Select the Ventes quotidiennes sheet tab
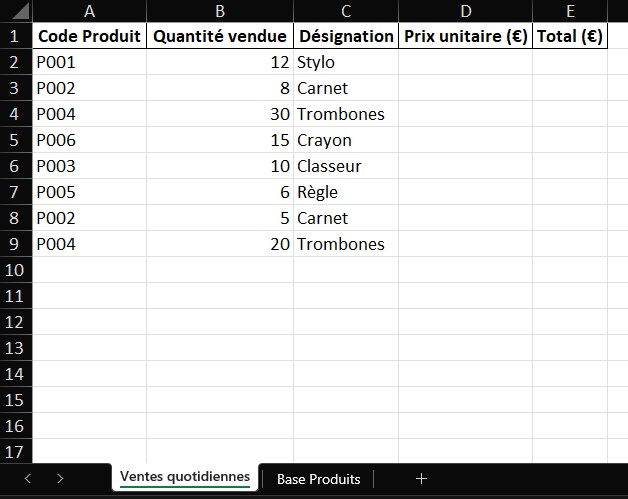The width and height of the screenshot is (628, 499). point(185,477)
